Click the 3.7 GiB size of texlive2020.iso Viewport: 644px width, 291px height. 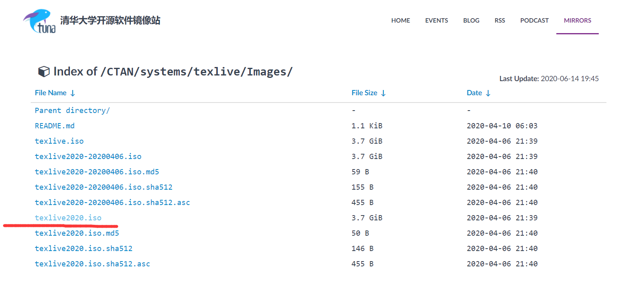[x=367, y=218]
